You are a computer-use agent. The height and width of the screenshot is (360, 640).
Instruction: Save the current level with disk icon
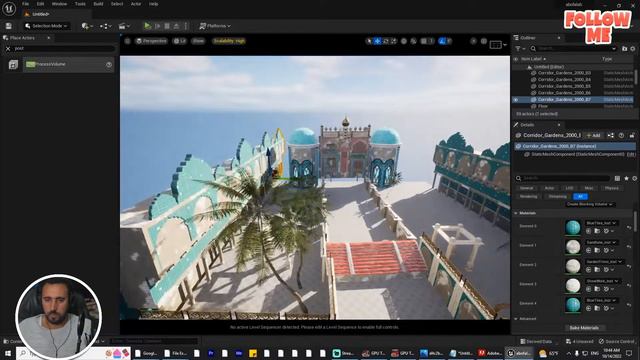(x=9, y=26)
